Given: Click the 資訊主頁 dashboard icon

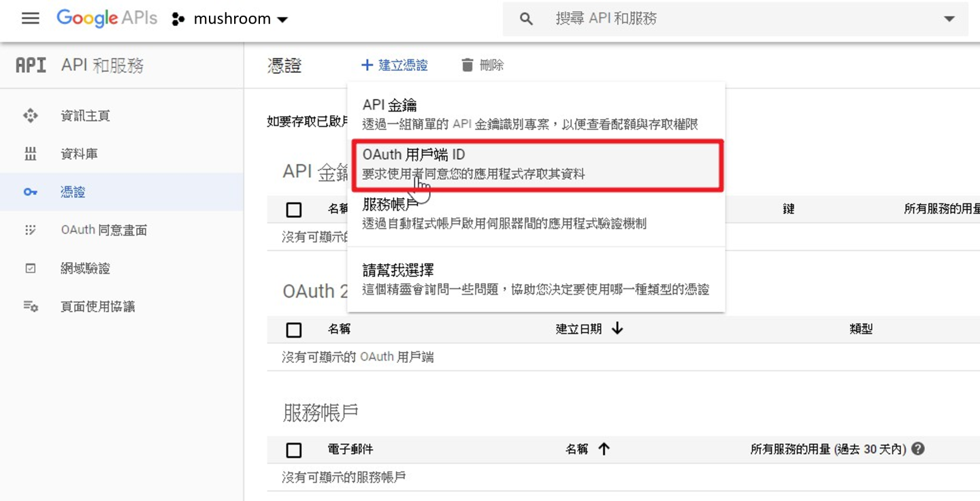Looking at the screenshot, I should [31, 116].
